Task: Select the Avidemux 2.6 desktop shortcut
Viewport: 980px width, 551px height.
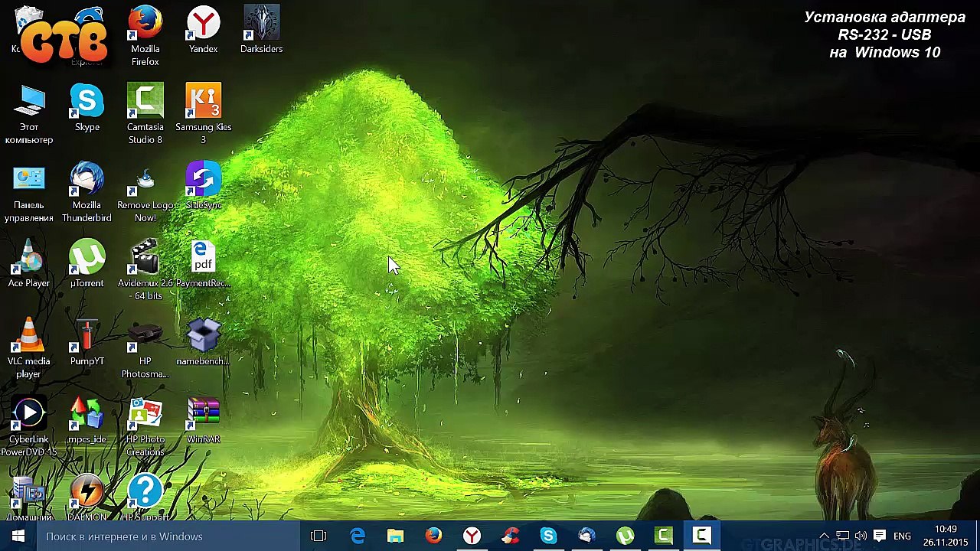Action: pos(145,271)
